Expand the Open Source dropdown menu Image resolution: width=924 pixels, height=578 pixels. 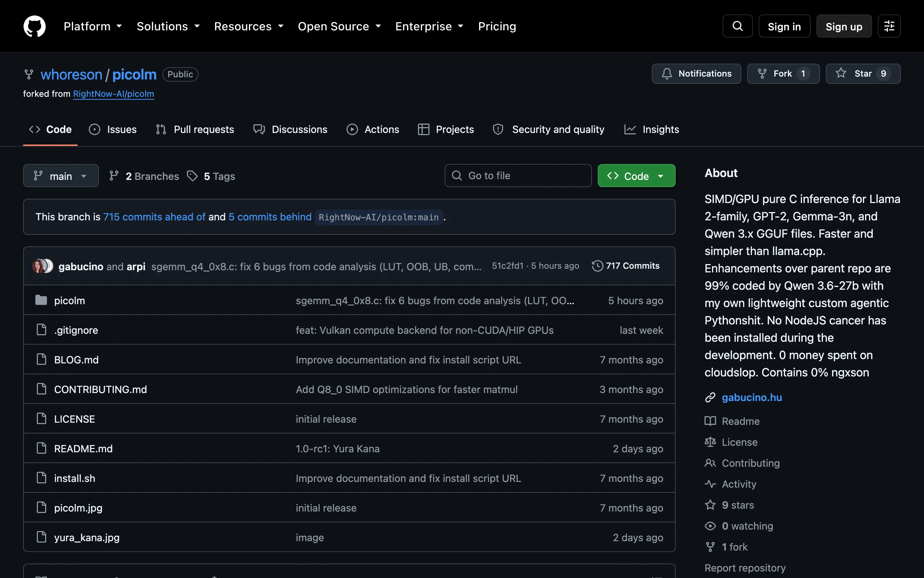pyautogui.click(x=339, y=26)
